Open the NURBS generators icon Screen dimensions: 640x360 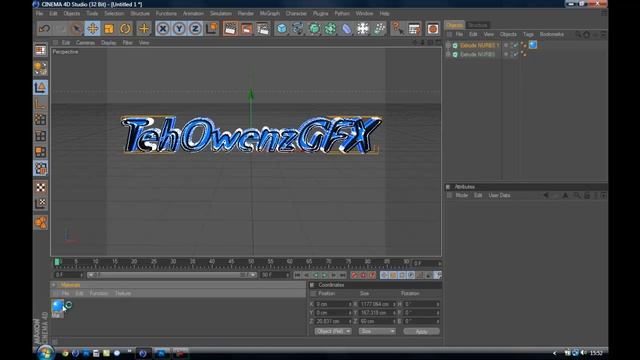(x=314, y=29)
